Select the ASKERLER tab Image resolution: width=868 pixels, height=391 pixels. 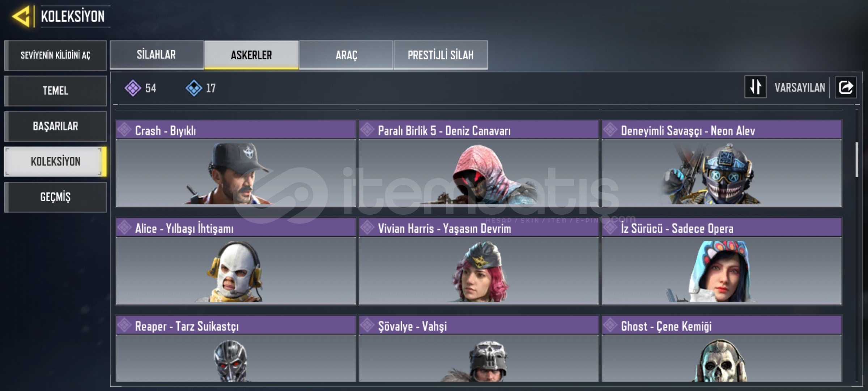[x=251, y=55]
